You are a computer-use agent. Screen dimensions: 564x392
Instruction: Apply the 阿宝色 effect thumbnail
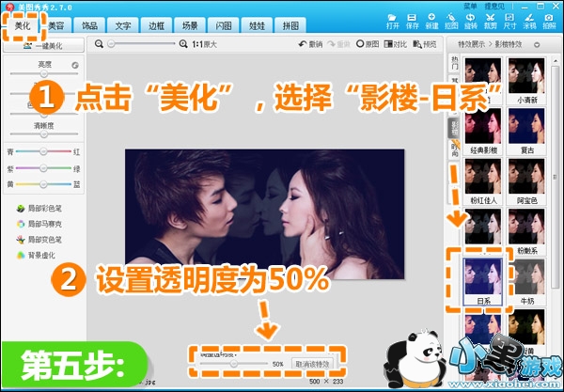pyautogui.click(x=526, y=181)
